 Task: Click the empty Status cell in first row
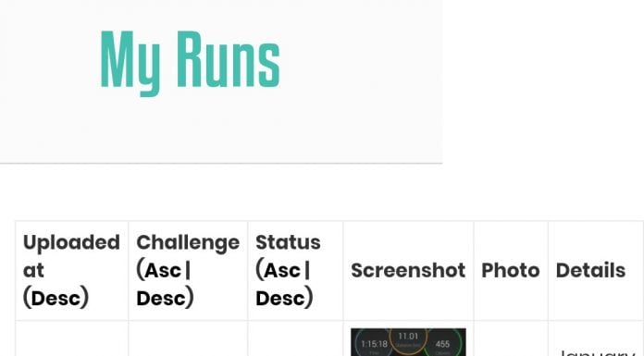tap(295, 338)
